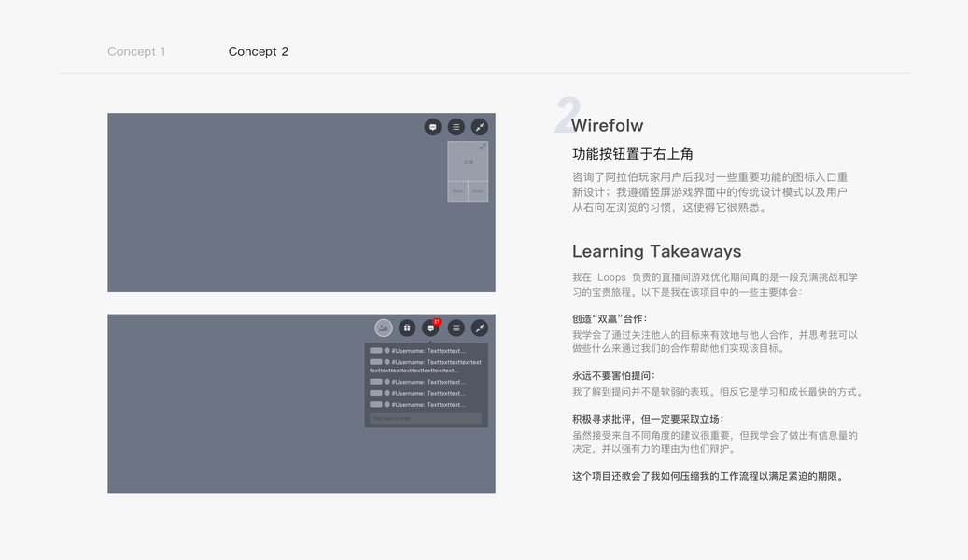Select the 主播 host video tile
This screenshot has height=560, width=968.
coord(468,161)
